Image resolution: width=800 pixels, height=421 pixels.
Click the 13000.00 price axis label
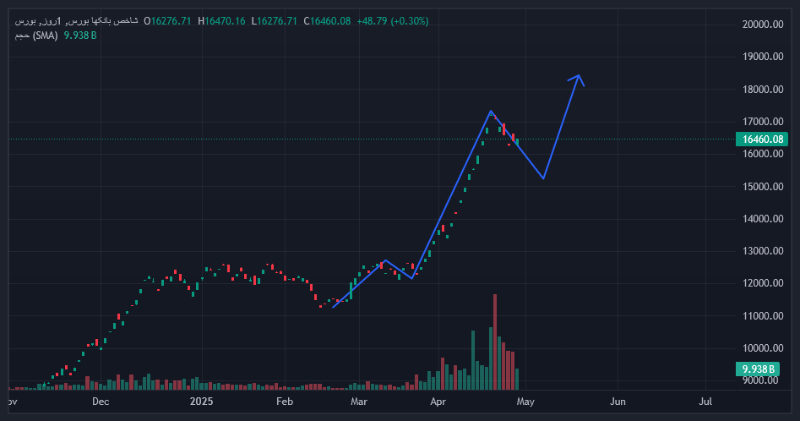click(763, 251)
